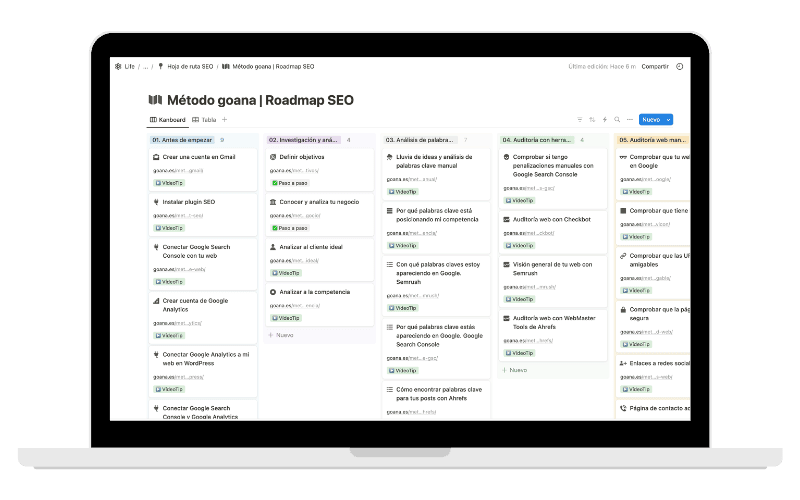800x500 pixels.
Task: Add new card under 04. Auditoría con herramientas column
Action: click(x=515, y=370)
